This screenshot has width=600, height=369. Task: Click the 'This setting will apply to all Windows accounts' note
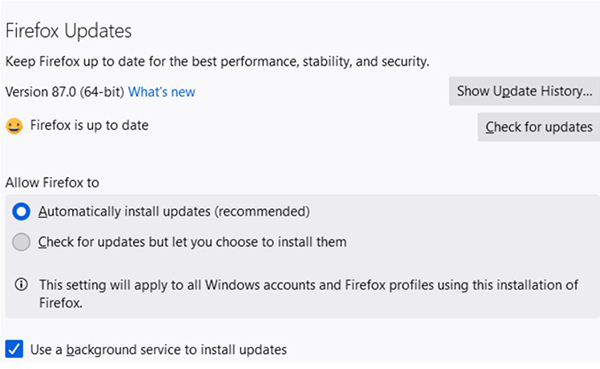tap(308, 294)
